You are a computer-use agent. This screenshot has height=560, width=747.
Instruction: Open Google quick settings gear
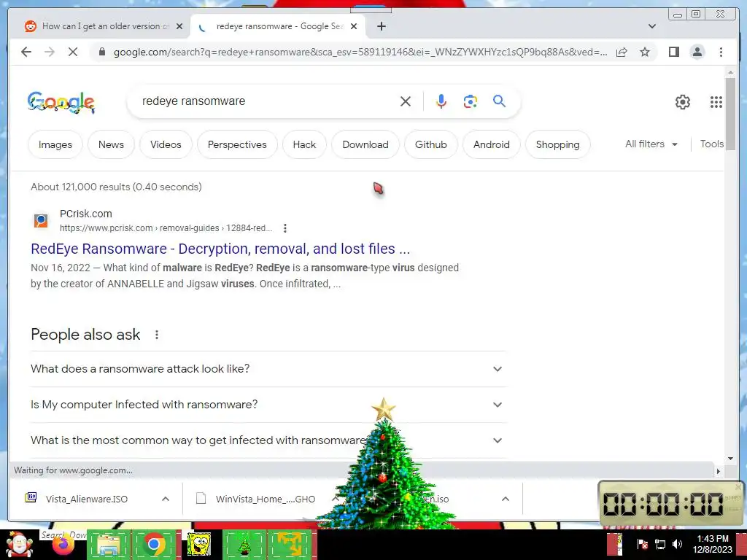click(x=683, y=101)
